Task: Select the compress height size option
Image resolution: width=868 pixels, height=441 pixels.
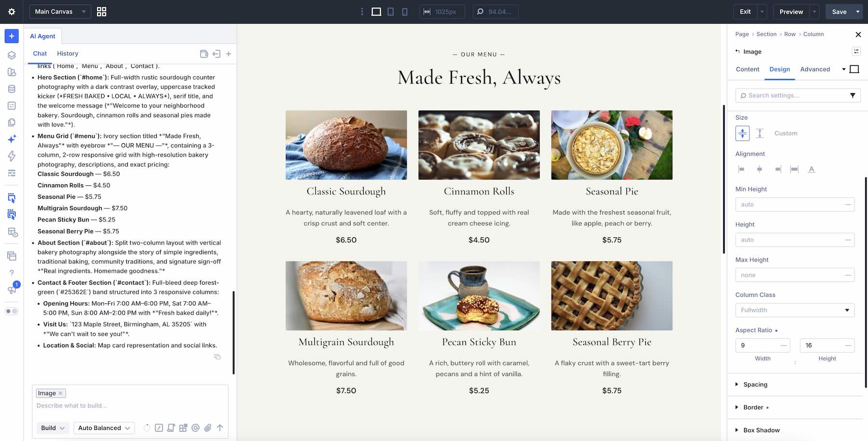Action: click(x=743, y=133)
